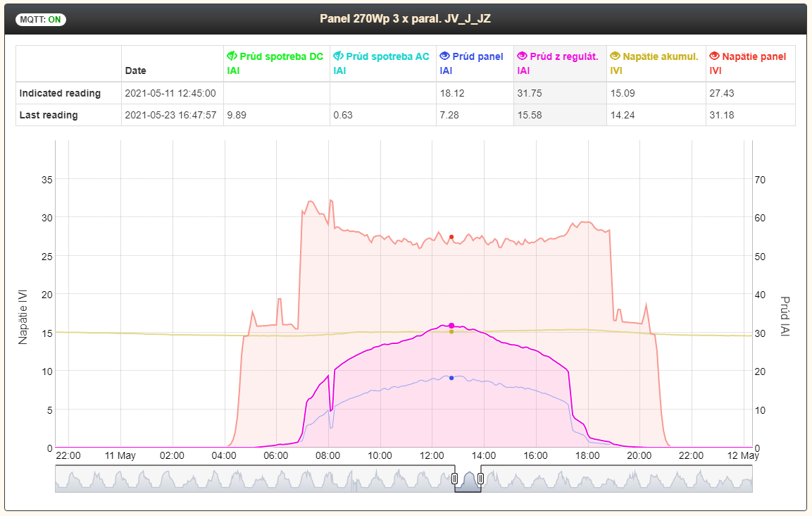812x516 pixels.
Task: Click the 'Indicated reading' row label
Action: [60, 93]
